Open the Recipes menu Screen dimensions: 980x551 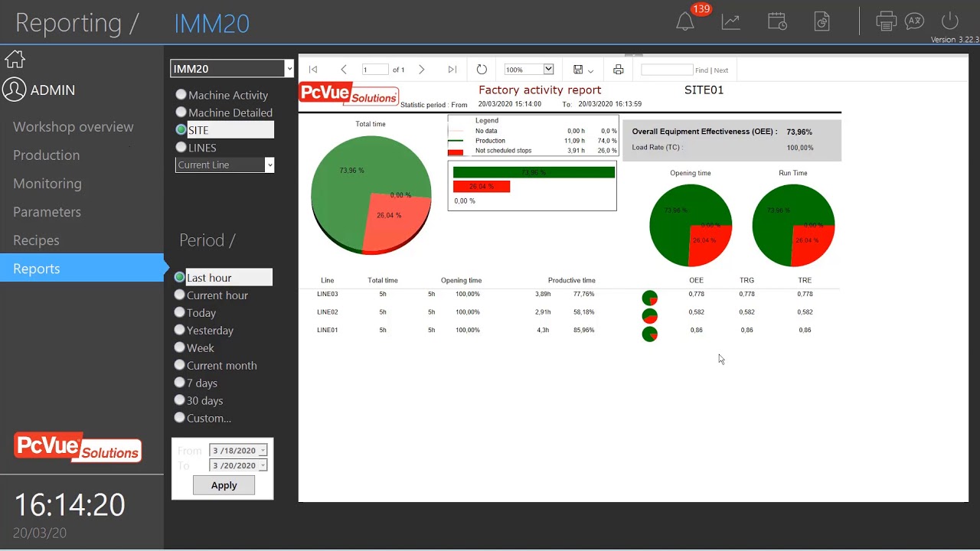tap(36, 240)
